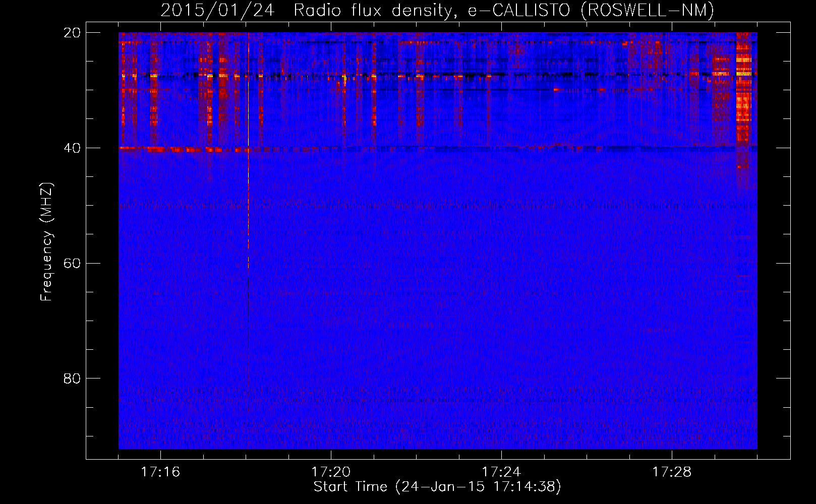Viewport: 816px width, 504px height.
Task: Click the 'Frequency (MHZ)' y-axis label
Action: tap(46, 242)
